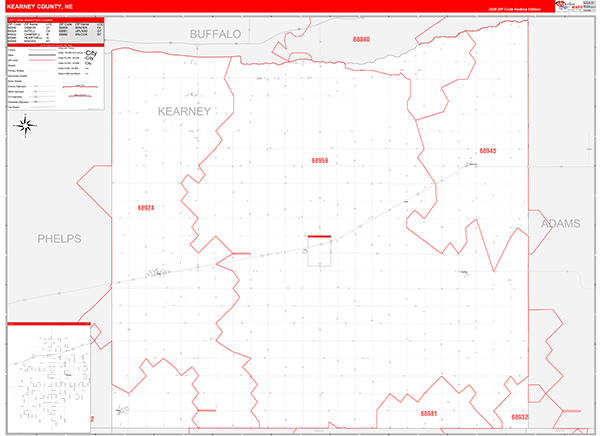The width and height of the screenshot is (600, 436).
Task: Click the ZIP code label 68932
Action: [x=520, y=417]
